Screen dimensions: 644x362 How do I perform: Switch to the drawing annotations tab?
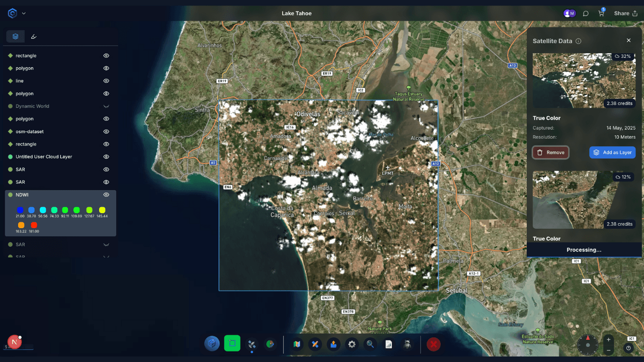[34, 37]
